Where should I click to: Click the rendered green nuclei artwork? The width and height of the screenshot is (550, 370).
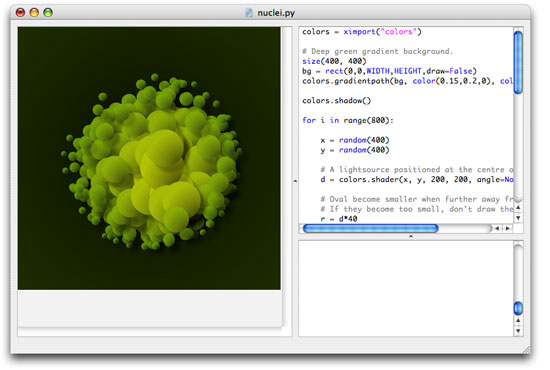(149, 158)
